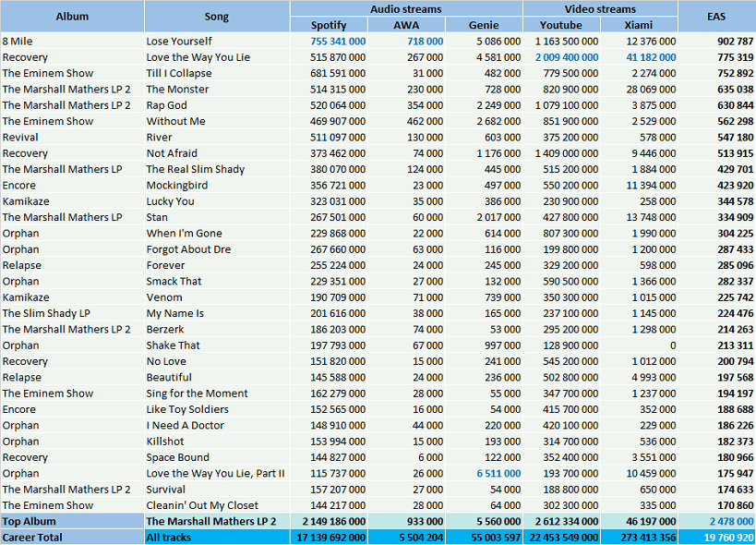Click Career Youtube total 22 453 549 000

pyautogui.click(x=561, y=537)
